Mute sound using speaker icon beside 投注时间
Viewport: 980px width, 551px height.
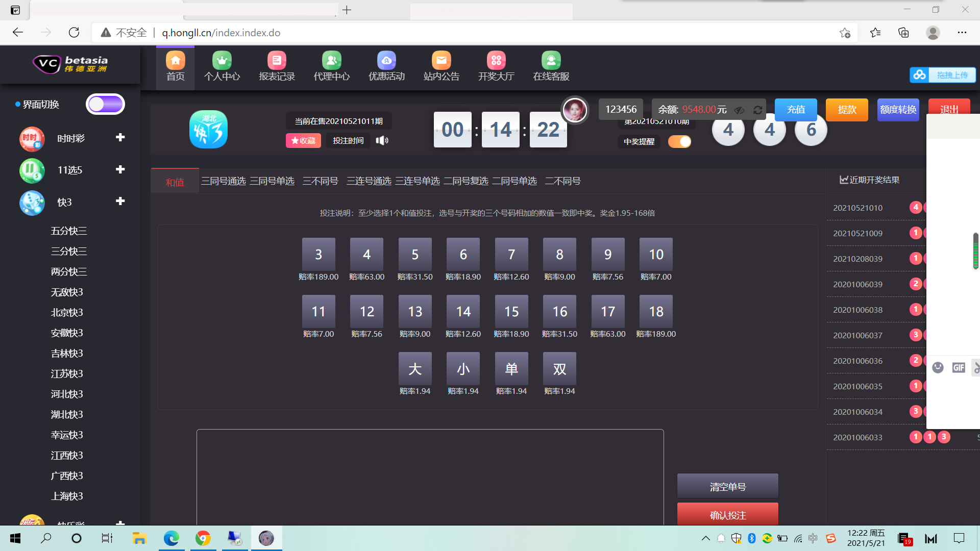[382, 140]
